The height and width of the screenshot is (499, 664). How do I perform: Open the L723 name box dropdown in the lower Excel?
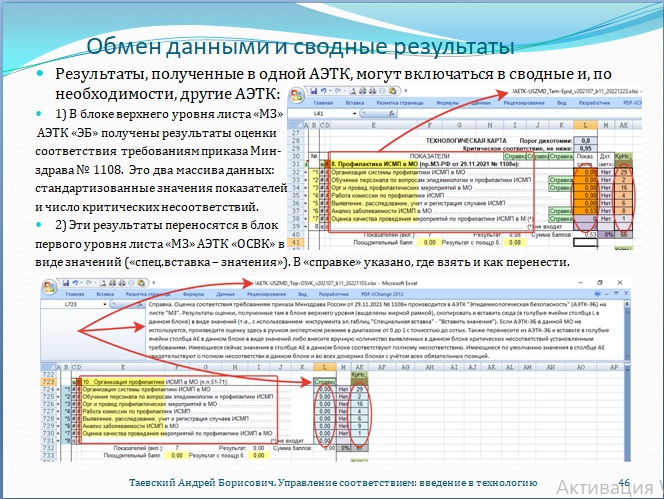105,304
